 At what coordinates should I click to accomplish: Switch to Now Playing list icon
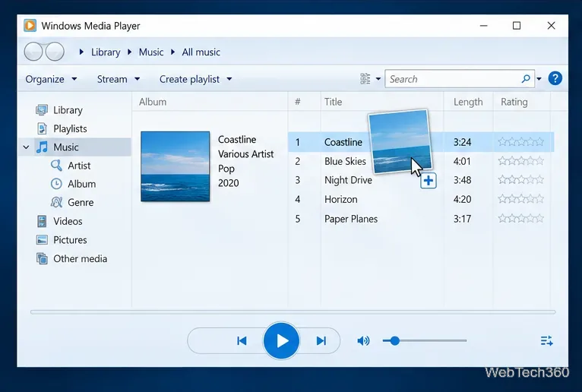pos(546,340)
